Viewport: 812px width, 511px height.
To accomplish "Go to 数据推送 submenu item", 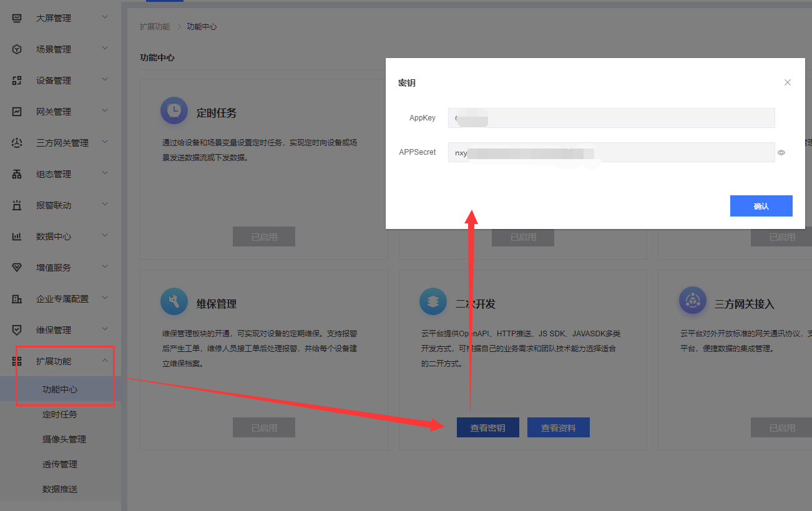I will [60, 489].
